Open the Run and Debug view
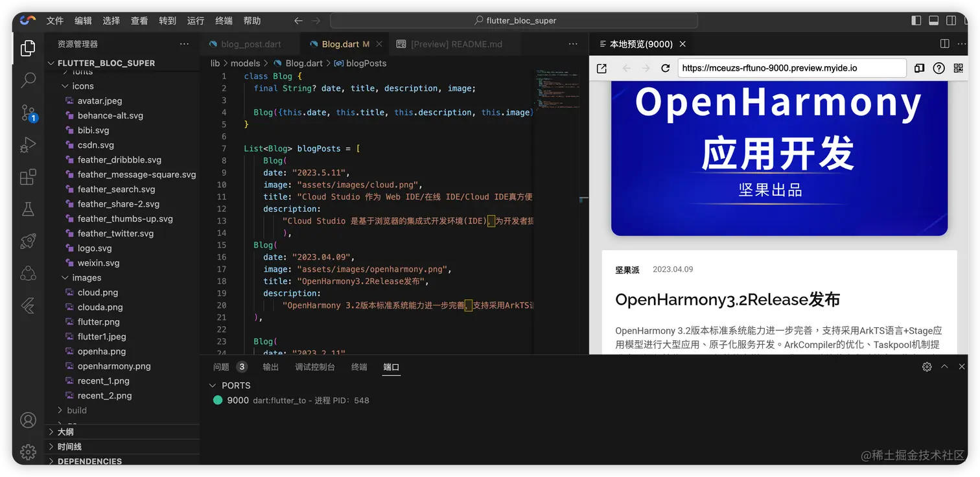This screenshot has width=980, height=477. (28, 145)
